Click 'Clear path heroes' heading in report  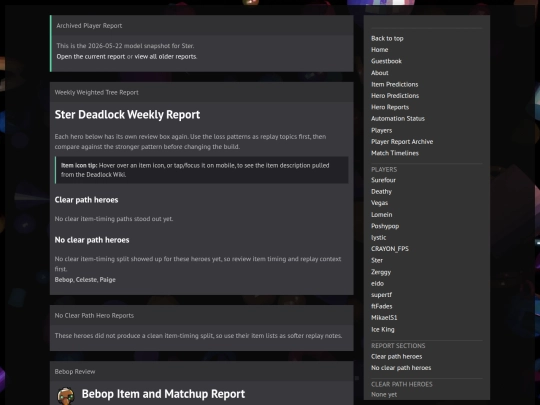[x=86, y=200]
